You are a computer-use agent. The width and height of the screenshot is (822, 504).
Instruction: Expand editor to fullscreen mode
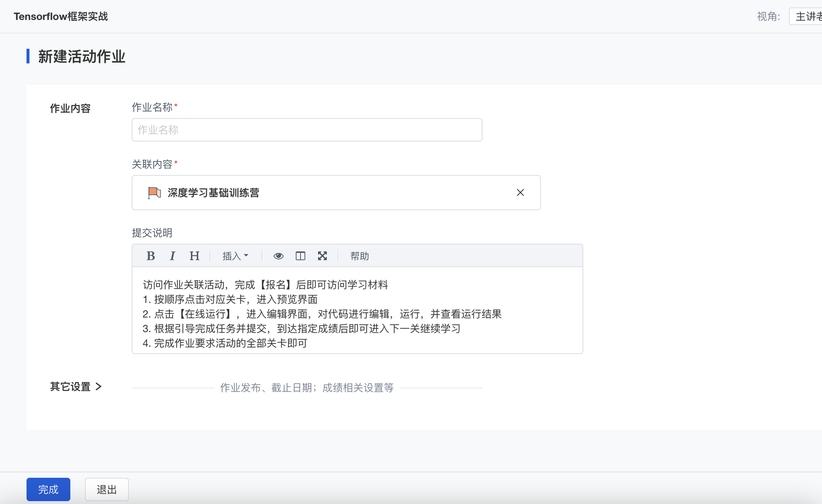coord(322,256)
